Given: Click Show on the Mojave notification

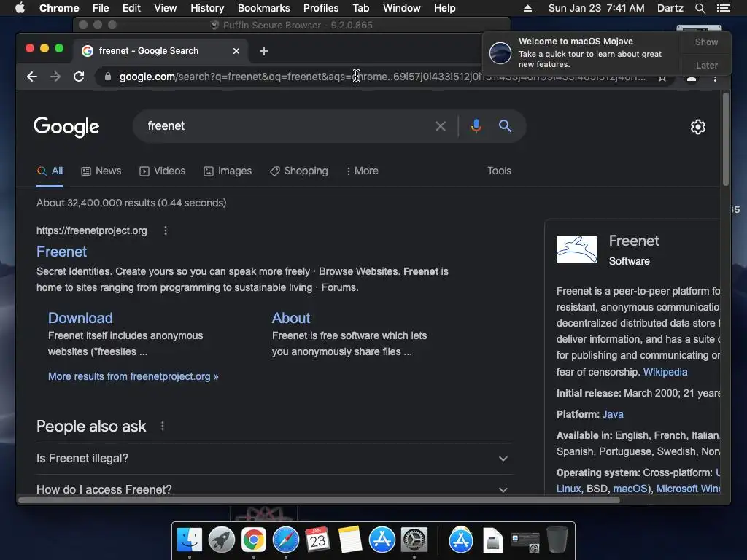Looking at the screenshot, I should (706, 42).
